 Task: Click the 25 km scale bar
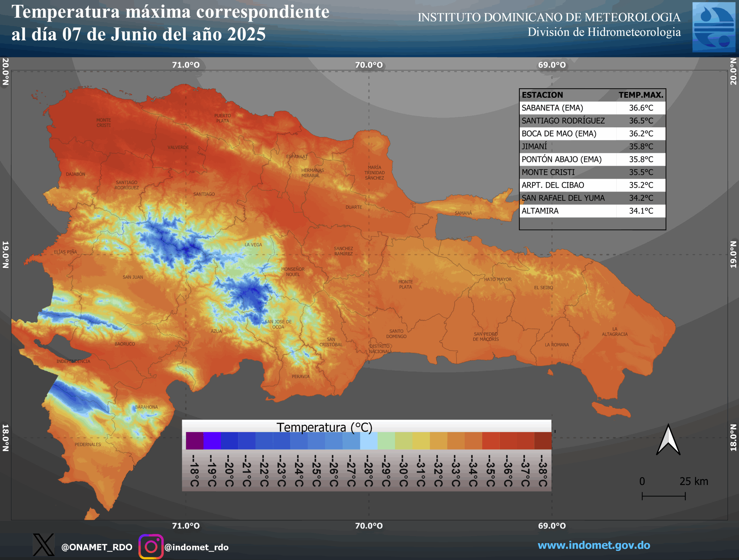click(x=663, y=496)
